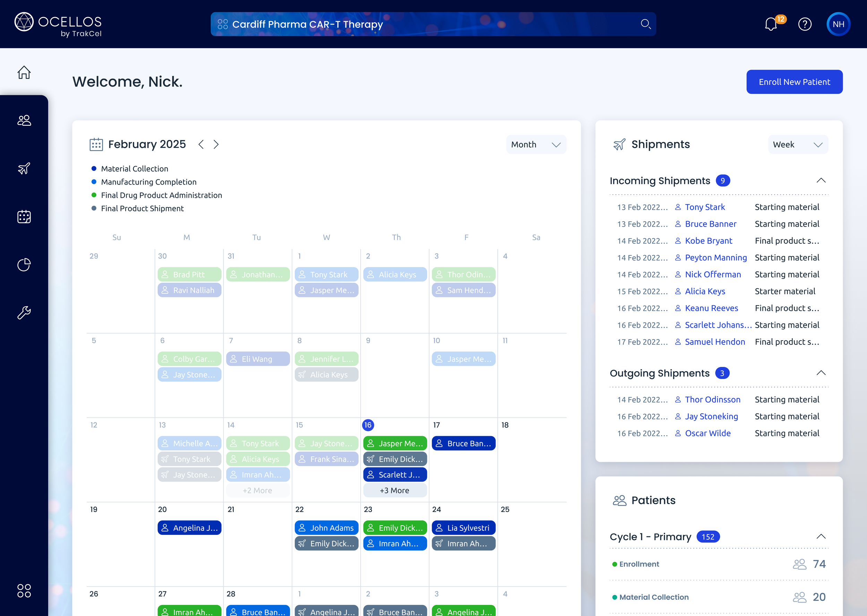Open the Shipments airplane sidebar icon

pos(24,168)
